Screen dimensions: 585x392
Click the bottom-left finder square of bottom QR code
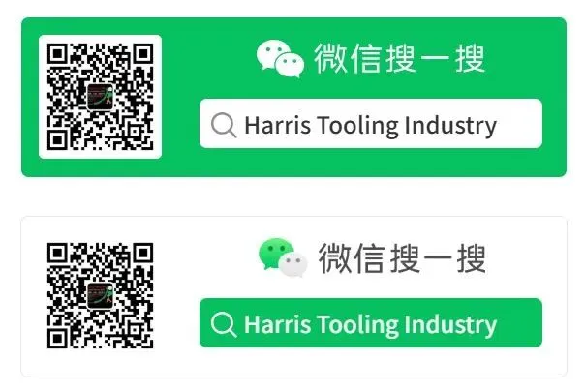[57, 339]
